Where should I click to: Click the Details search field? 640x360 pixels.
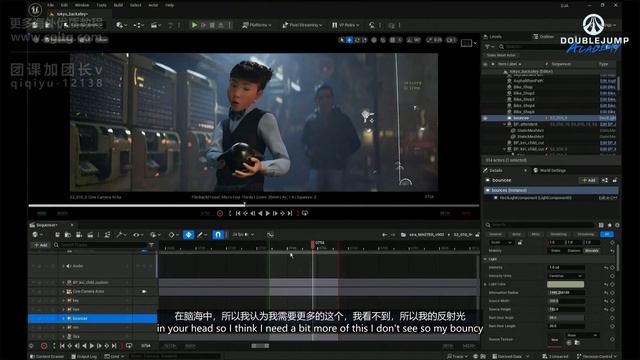[539, 225]
